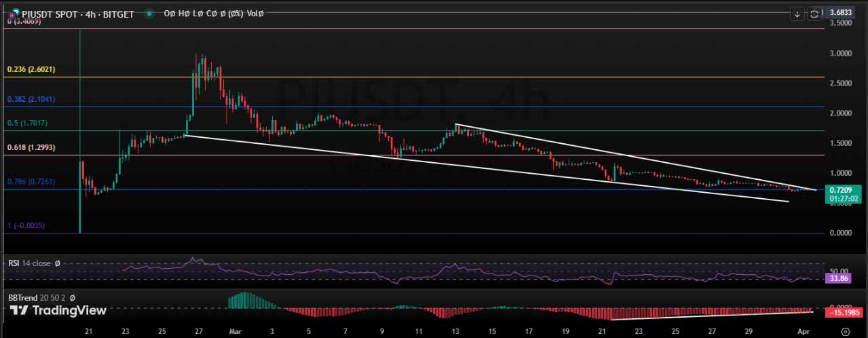Click the RSI value tag 33.86
The image size is (868, 338).
point(837,278)
